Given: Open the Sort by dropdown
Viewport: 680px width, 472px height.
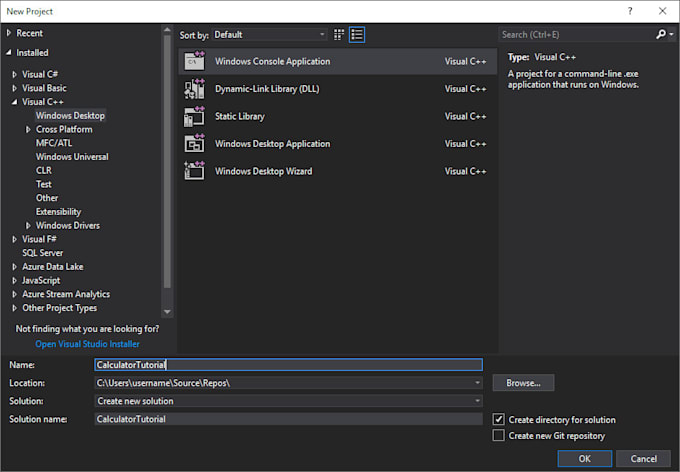Looking at the screenshot, I should tap(267, 35).
